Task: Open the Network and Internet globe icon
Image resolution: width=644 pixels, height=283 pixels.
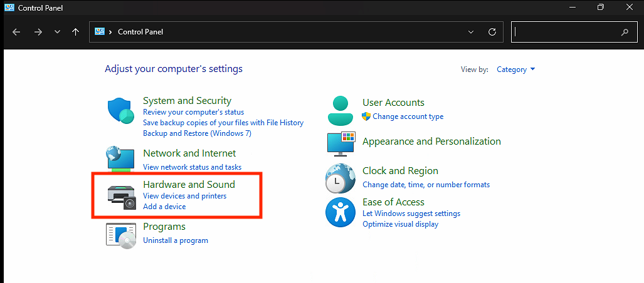Action: (x=120, y=159)
